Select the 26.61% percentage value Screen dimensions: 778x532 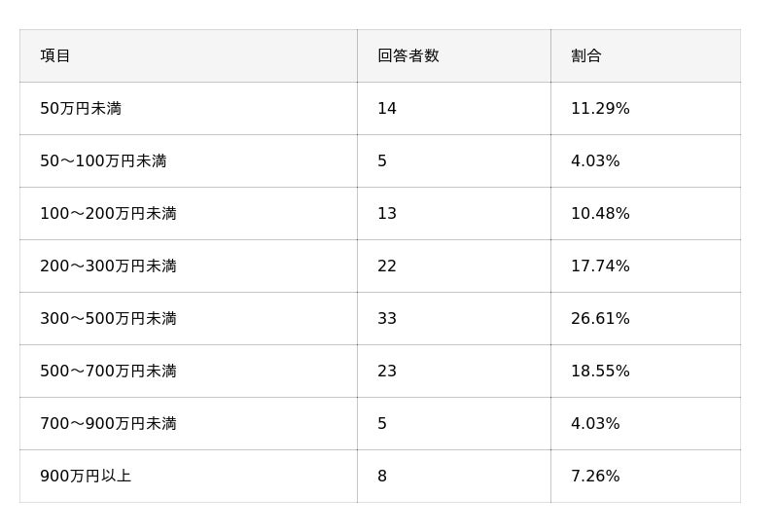600,319
